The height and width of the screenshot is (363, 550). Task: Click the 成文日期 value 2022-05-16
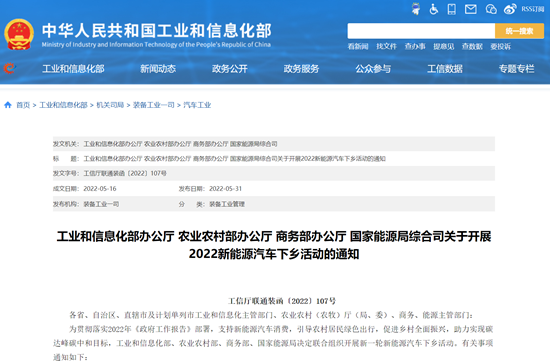coord(100,189)
